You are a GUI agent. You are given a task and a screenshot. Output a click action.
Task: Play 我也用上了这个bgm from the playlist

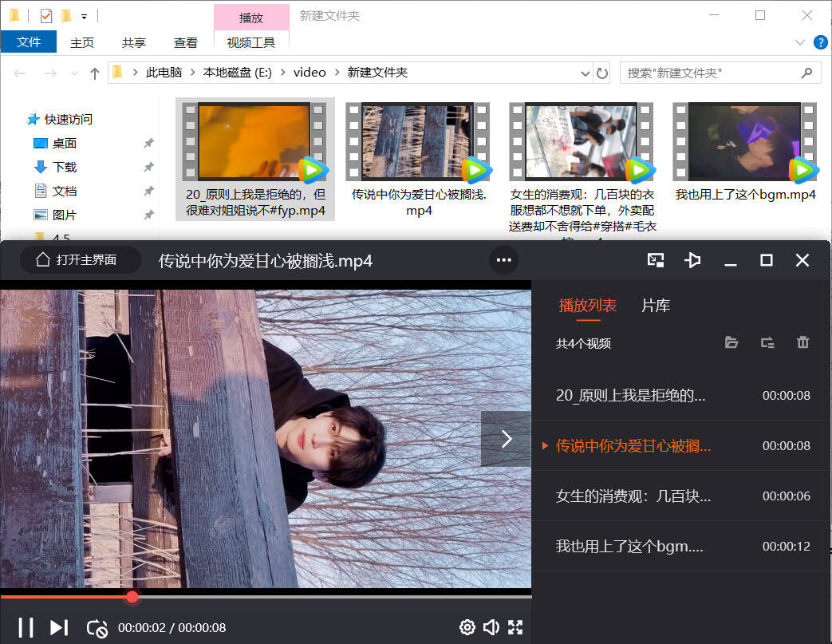pyautogui.click(x=629, y=547)
